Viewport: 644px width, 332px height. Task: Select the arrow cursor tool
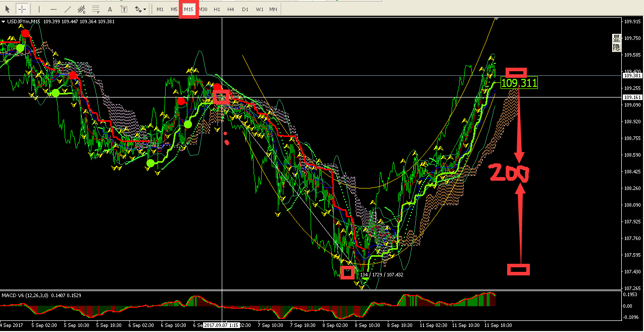(x=8, y=9)
